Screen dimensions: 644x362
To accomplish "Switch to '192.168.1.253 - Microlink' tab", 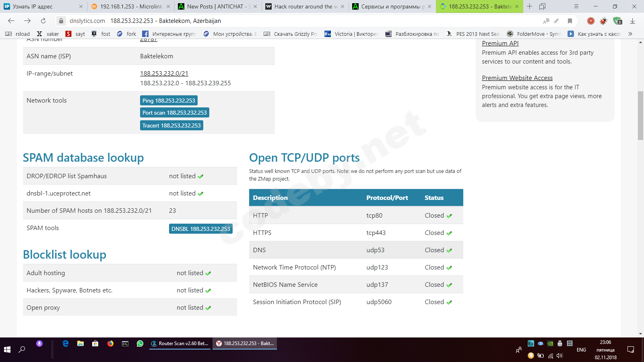I will tap(131, 6).
